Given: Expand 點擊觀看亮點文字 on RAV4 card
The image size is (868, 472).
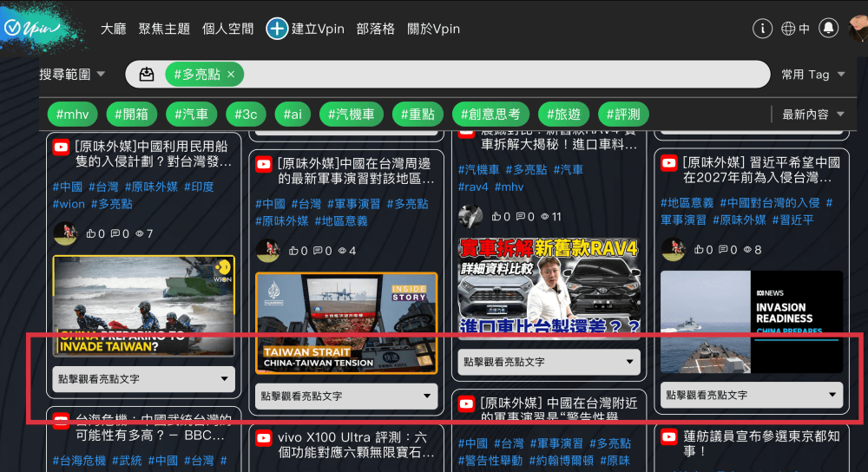Looking at the screenshot, I should click(549, 362).
